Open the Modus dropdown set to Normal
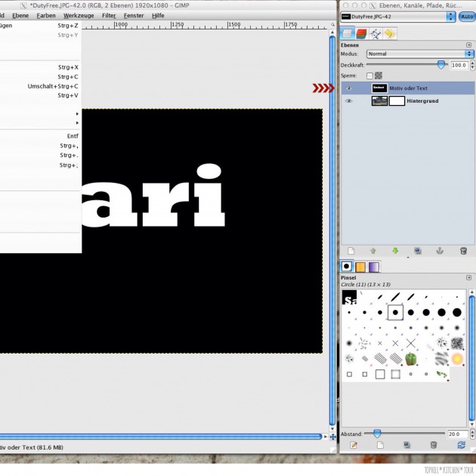This screenshot has height=476, width=476. [420, 54]
